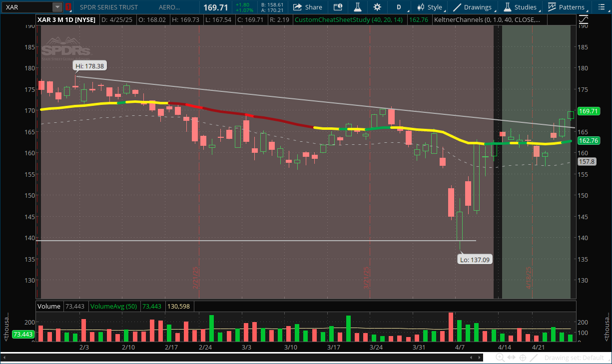Viewport: 612px width, 364px height.
Task: Click the 4/18/25 vertical date marker
Action: (529, 277)
